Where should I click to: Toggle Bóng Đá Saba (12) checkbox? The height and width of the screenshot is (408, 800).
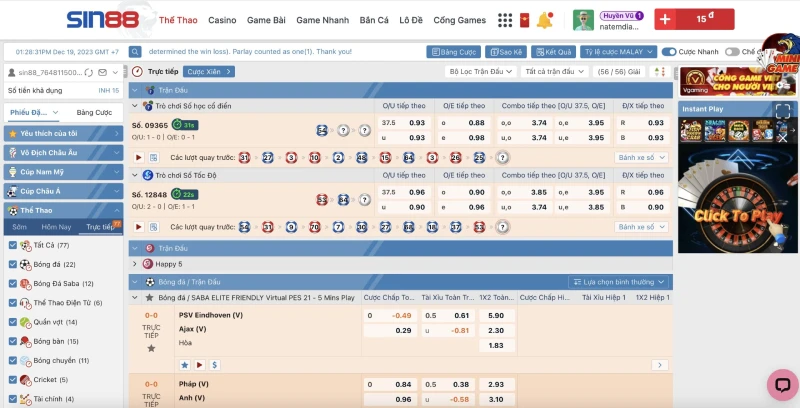13,284
